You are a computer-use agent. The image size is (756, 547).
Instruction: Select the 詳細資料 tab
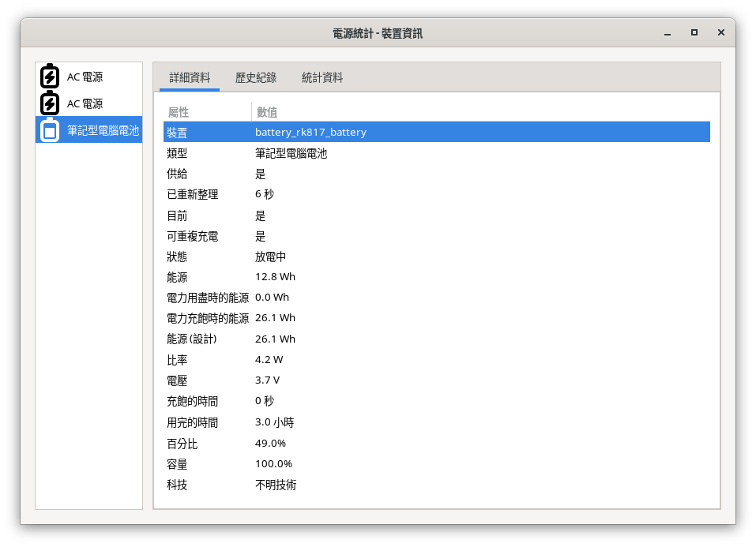tap(190, 77)
